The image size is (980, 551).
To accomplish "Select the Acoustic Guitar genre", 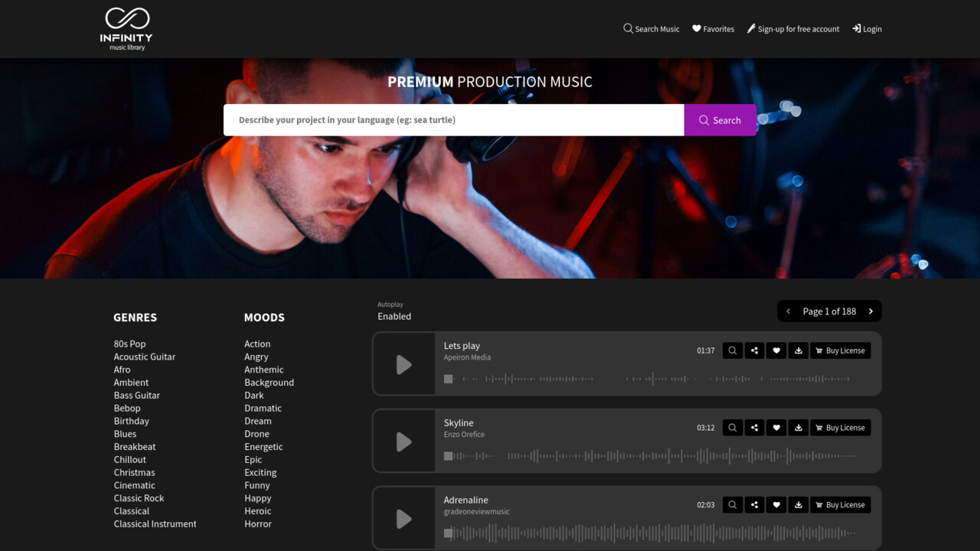I will point(145,357).
